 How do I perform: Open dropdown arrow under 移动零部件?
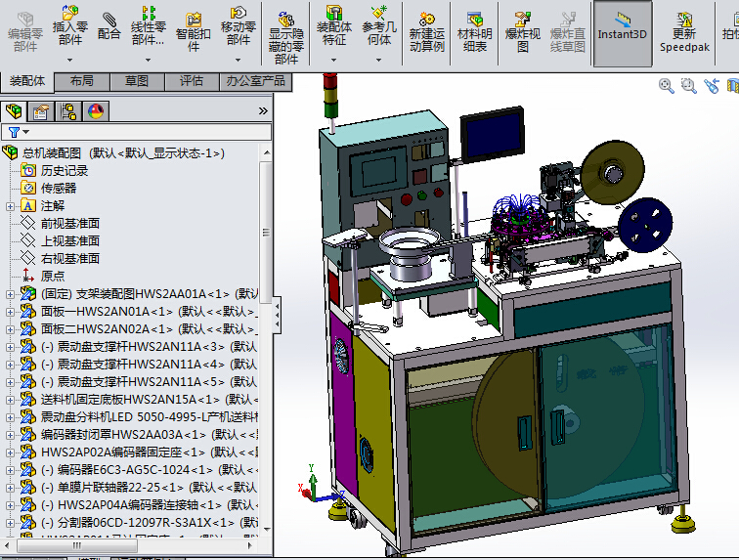point(238,60)
